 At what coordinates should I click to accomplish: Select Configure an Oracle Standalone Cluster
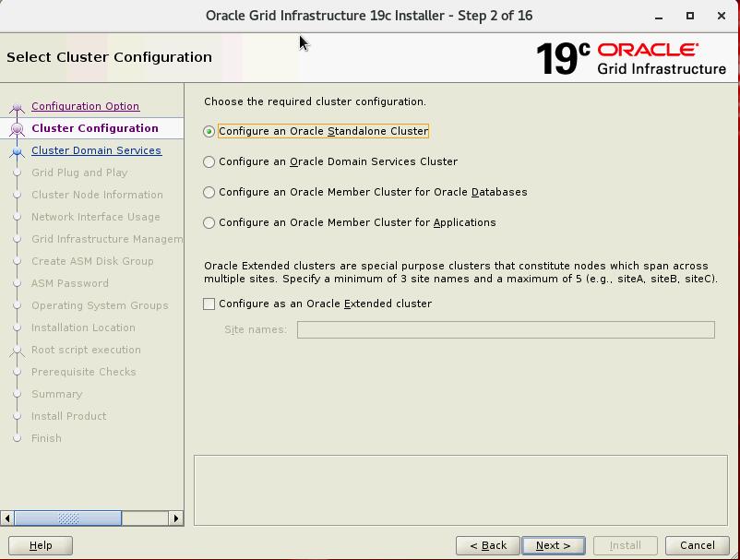pyautogui.click(x=209, y=132)
